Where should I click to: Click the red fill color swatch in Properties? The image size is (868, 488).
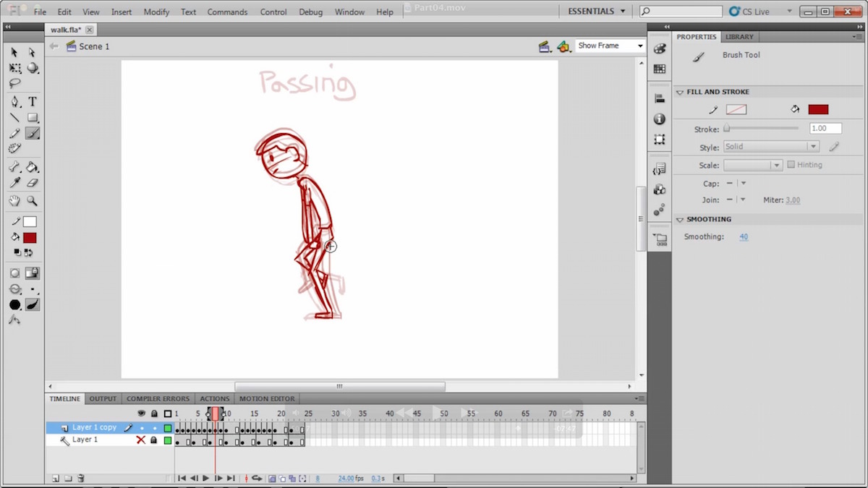818,109
